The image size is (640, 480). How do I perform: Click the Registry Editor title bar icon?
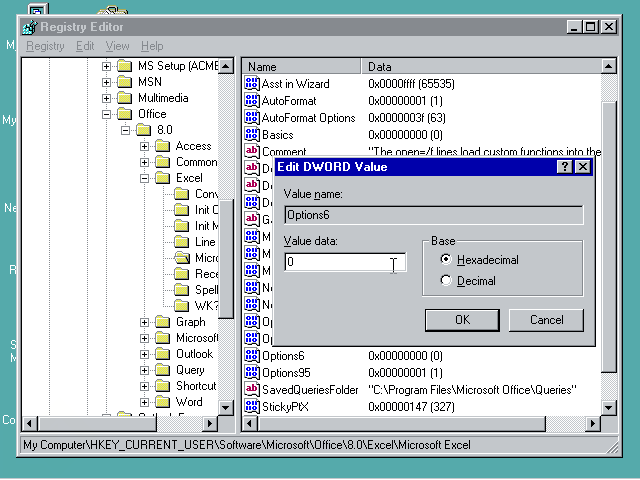[x=30, y=27]
